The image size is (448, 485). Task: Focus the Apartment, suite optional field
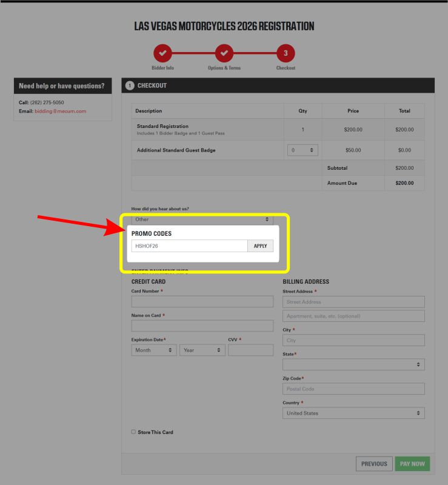click(353, 316)
